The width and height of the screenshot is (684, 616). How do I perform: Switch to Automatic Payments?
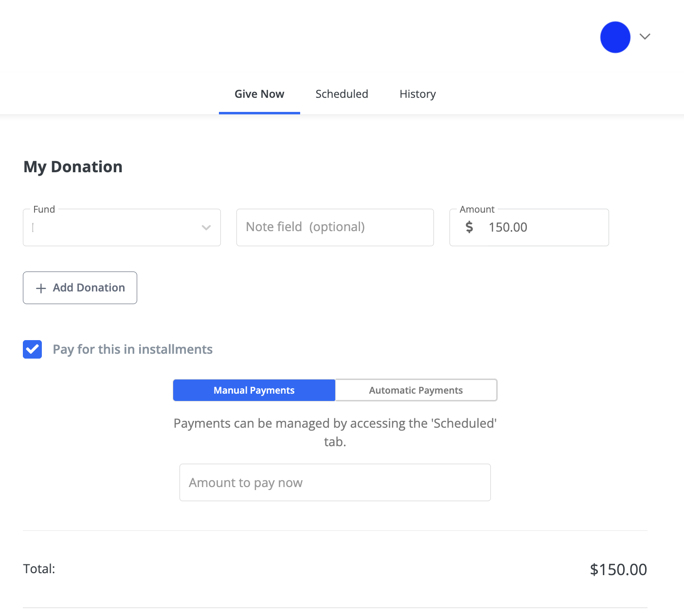pos(415,390)
